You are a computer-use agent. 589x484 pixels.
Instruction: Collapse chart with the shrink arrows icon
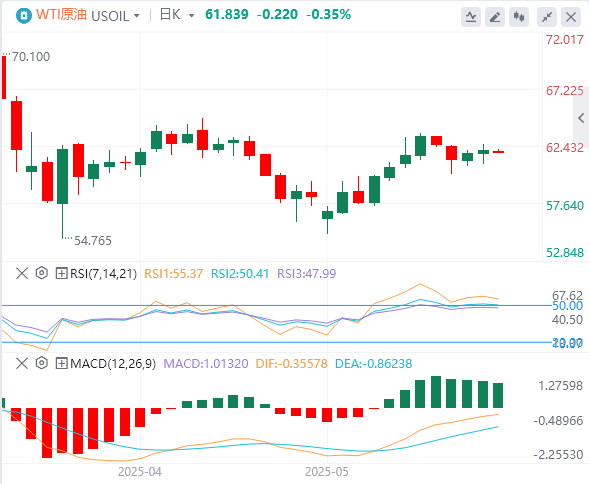coord(547,17)
